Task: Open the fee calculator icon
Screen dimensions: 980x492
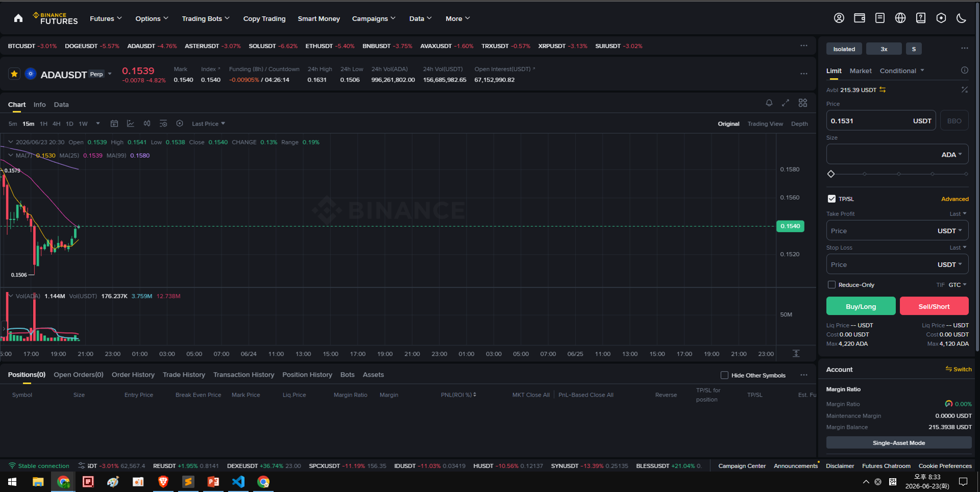Action: [964, 90]
